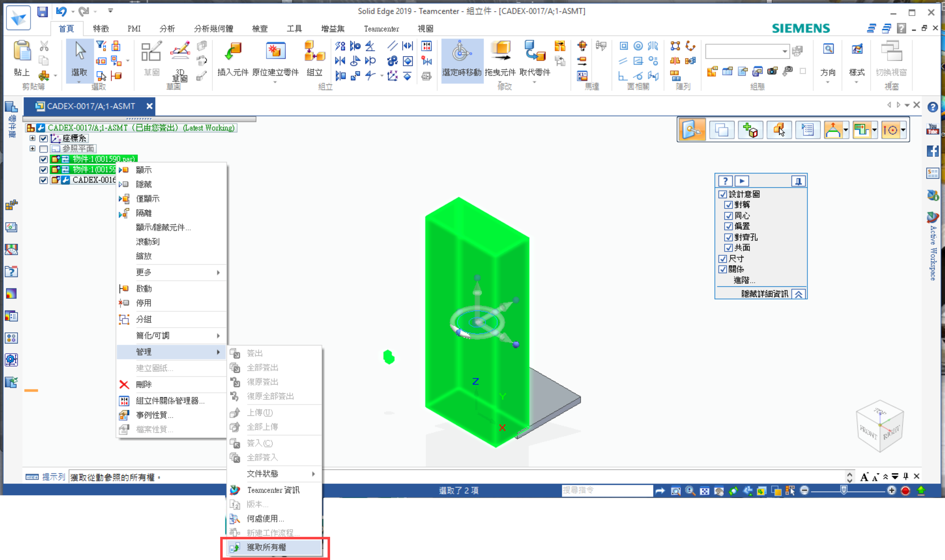Open the Facebook icon in right sidebar
The width and height of the screenshot is (945, 560).
click(932, 151)
